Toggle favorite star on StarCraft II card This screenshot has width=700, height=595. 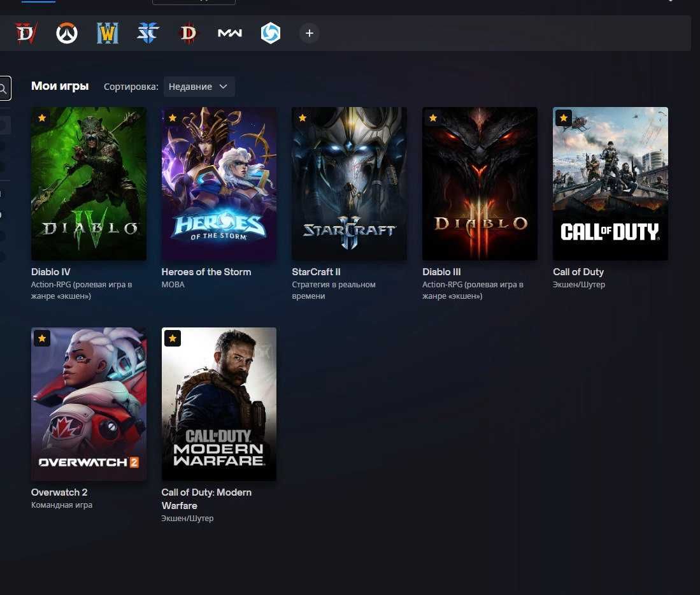(303, 118)
